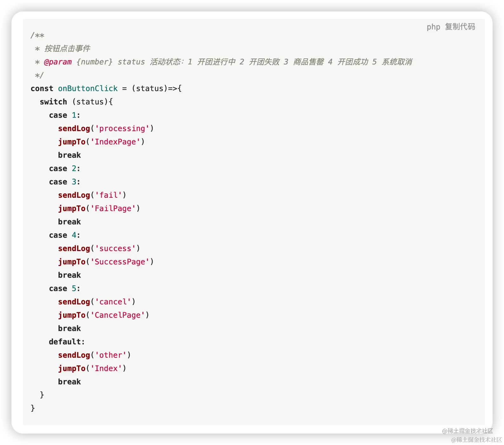This screenshot has height=445, width=504.
Task: Click the closing */ comment line
Action: coord(39,75)
